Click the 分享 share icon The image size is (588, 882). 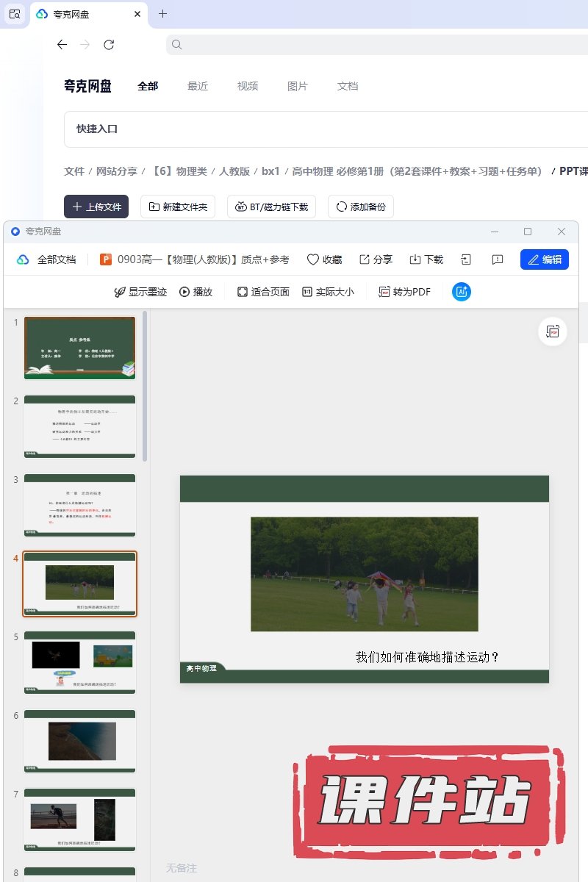365,259
